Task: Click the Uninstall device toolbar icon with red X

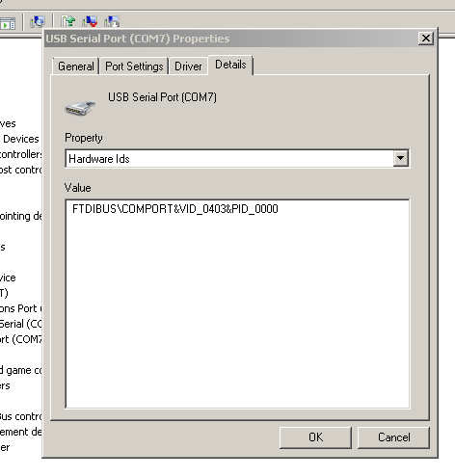Action: [90, 21]
